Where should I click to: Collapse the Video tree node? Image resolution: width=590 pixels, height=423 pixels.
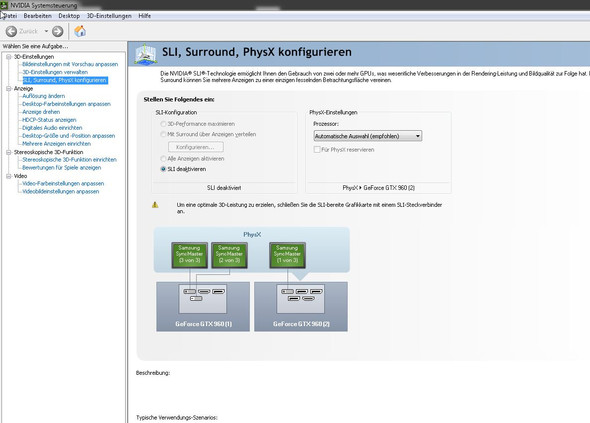pyautogui.click(x=9, y=176)
